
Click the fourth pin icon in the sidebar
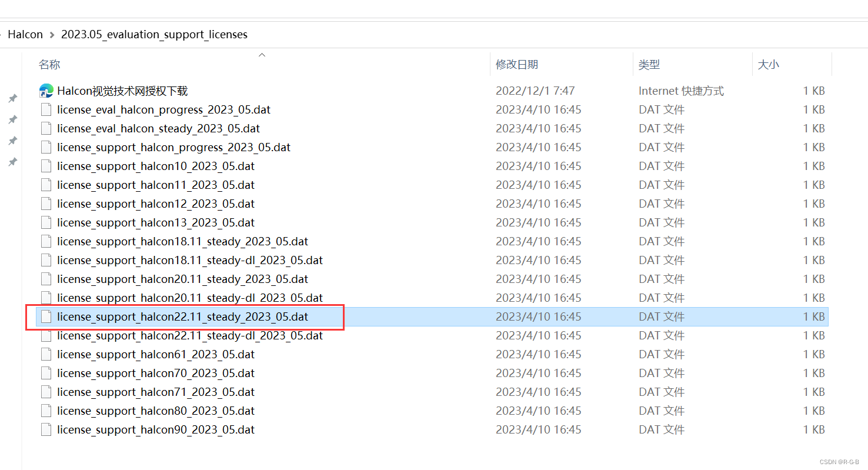tap(12, 162)
